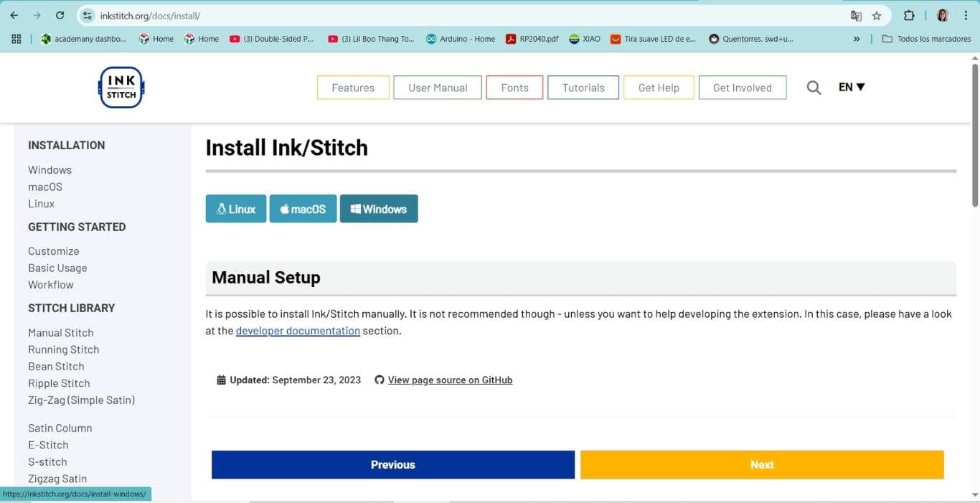Open S-stitch sidebar link
980x503 pixels.
(47, 462)
